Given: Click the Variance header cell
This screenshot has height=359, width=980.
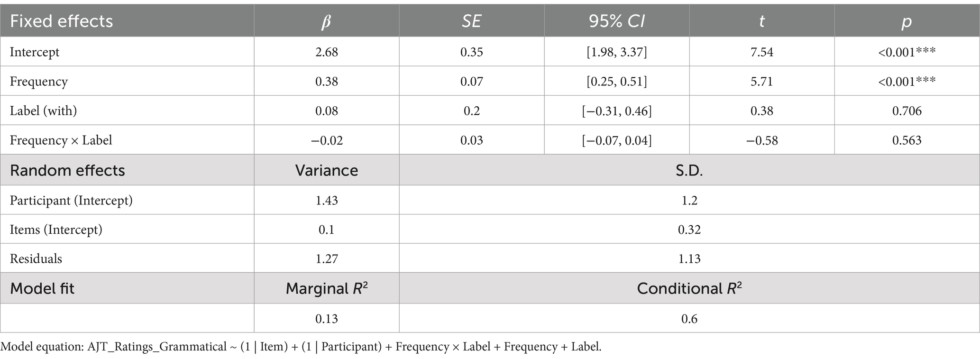Looking at the screenshot, I should (x=327, y=170).
